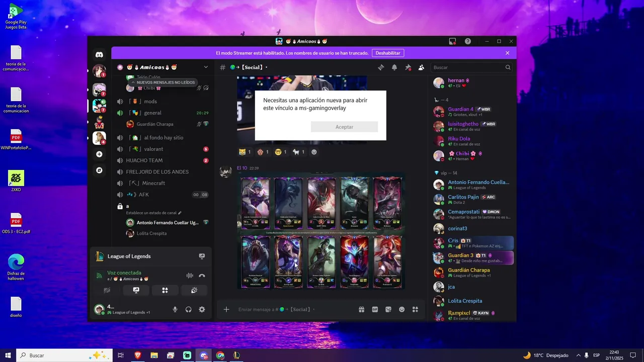Open the GIF picker
644x362 pixels.
[375, 310]
